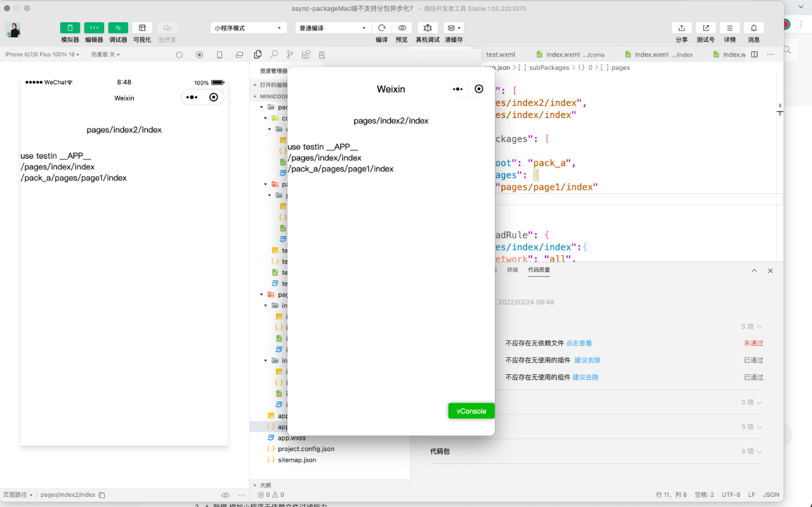
Task: Click 建议去除 link for unused plugins
Action: coord(587,360)
